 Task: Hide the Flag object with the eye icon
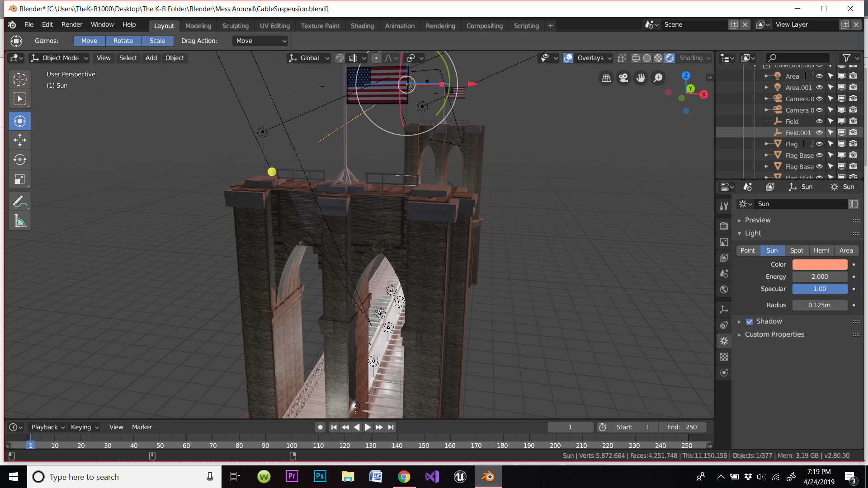819,144
